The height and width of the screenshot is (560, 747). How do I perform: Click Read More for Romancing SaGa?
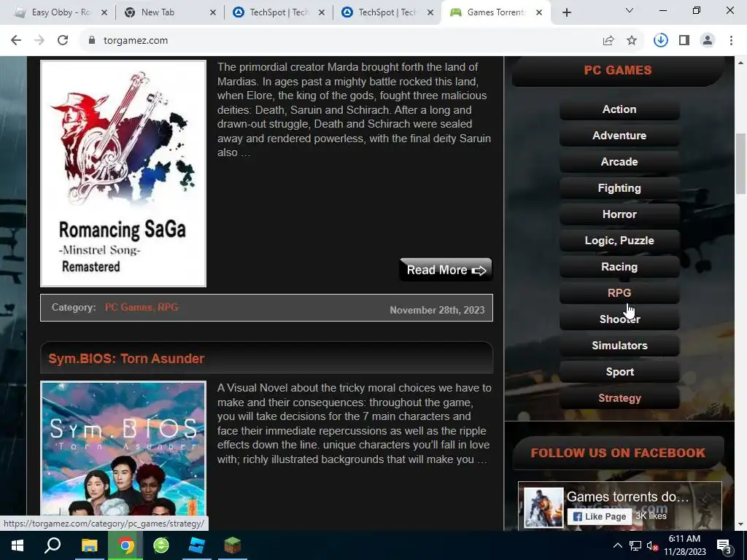[446, 270]
